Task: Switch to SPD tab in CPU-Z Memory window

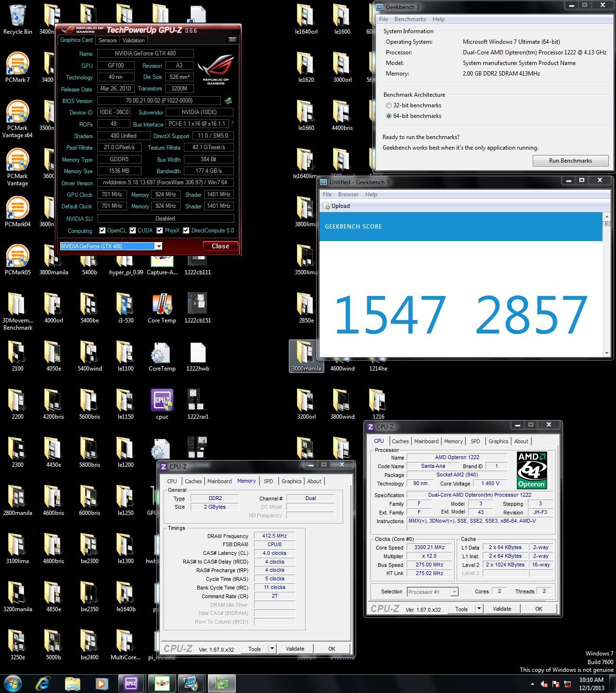Action: coord(269,481)
